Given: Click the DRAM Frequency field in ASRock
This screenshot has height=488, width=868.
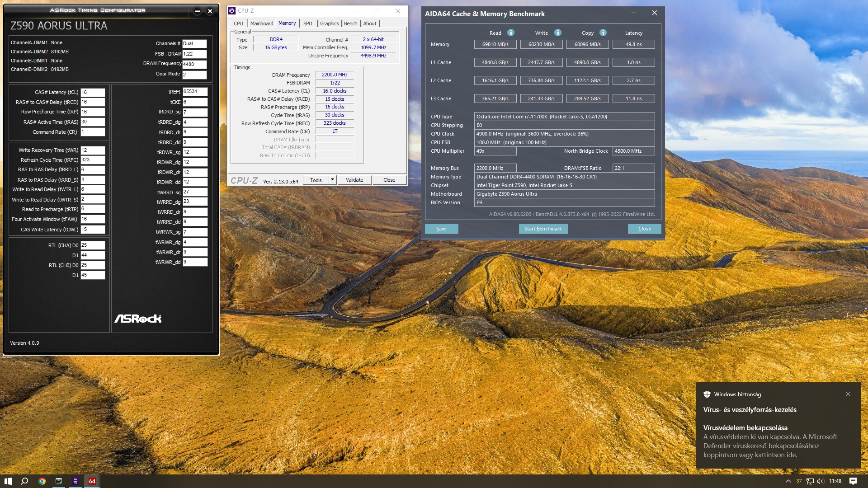Looking at the screenshot, I should tap(194, 64).
